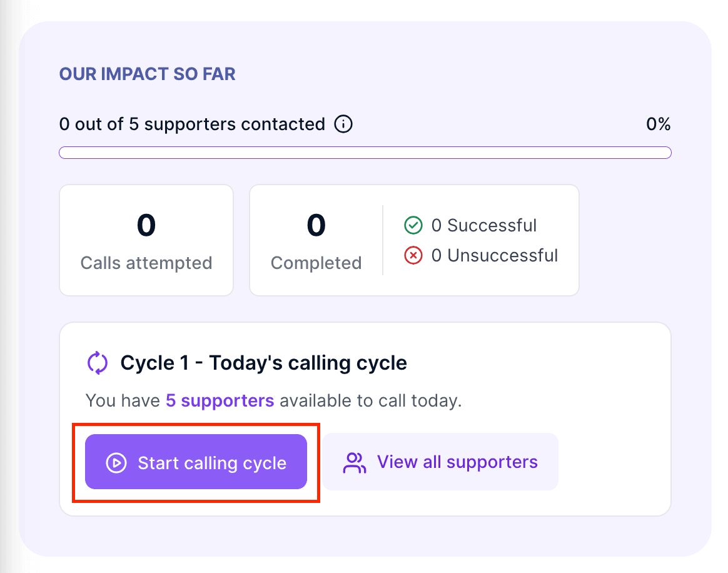Click the supporters contacted progress text

click(192, 124)
